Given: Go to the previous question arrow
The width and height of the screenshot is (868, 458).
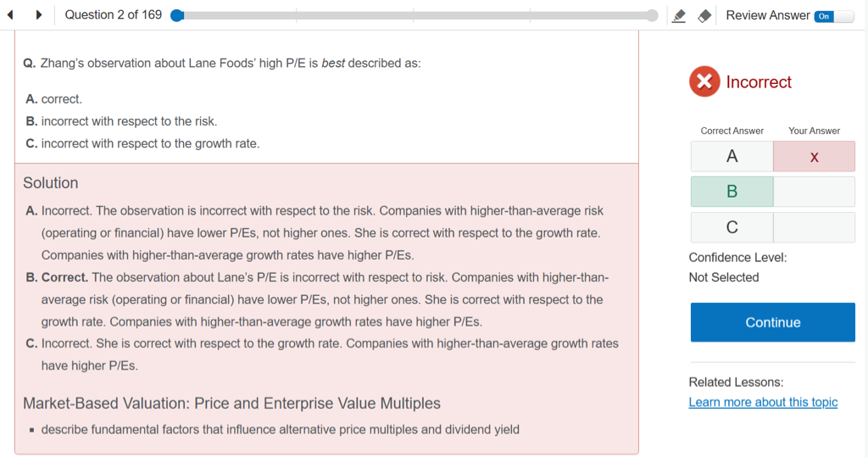Looking at the screenshot, I should pyautogui.click(x=11, y=15).
